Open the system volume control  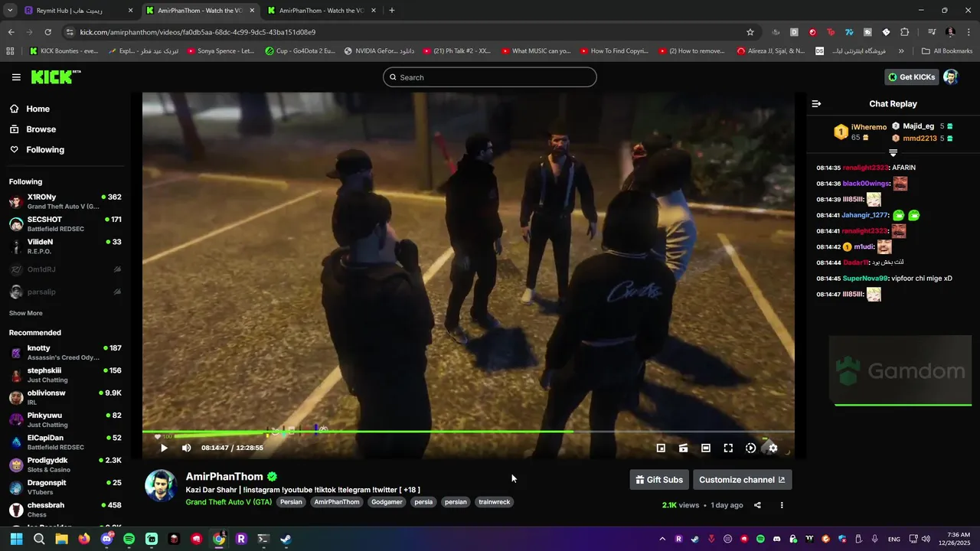pos(926,539)
